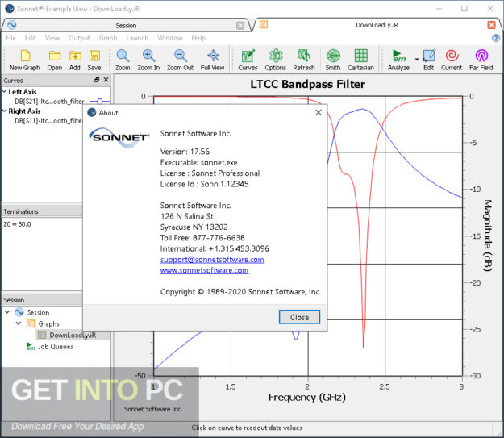Select DB[S21] curve entry
Image resolution: width=504 pixels, height=438 pixels.
[x=49, y=102]
